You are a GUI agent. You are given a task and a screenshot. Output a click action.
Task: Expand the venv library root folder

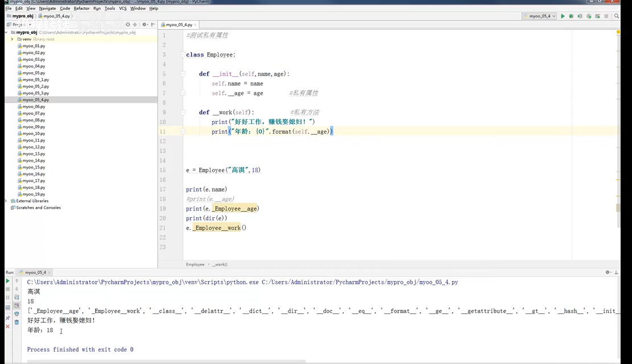click(12, 39)
